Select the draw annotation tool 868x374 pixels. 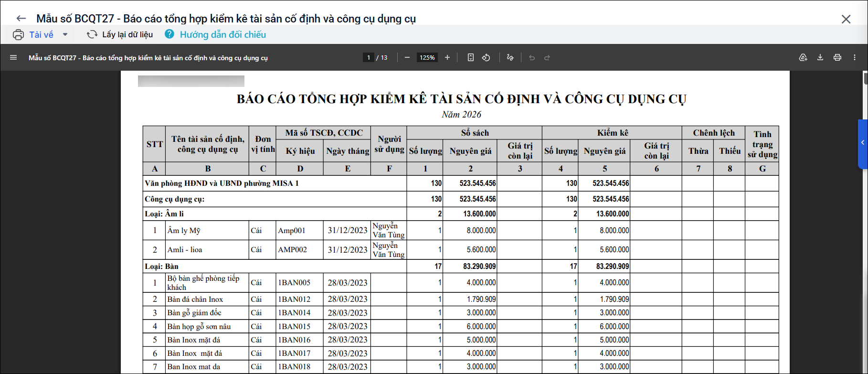510,57
